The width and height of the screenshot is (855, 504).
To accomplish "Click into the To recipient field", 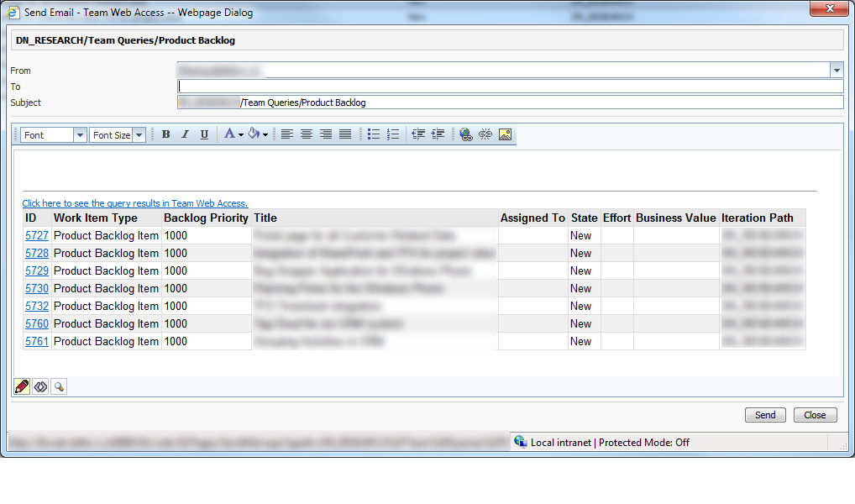I will 510,87.
